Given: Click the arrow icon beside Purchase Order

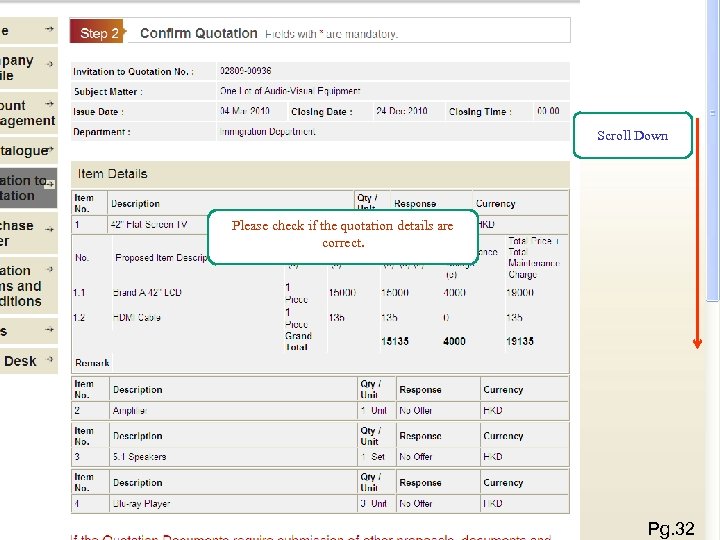Looking at the screenshot, I should [x=50, y=229].
